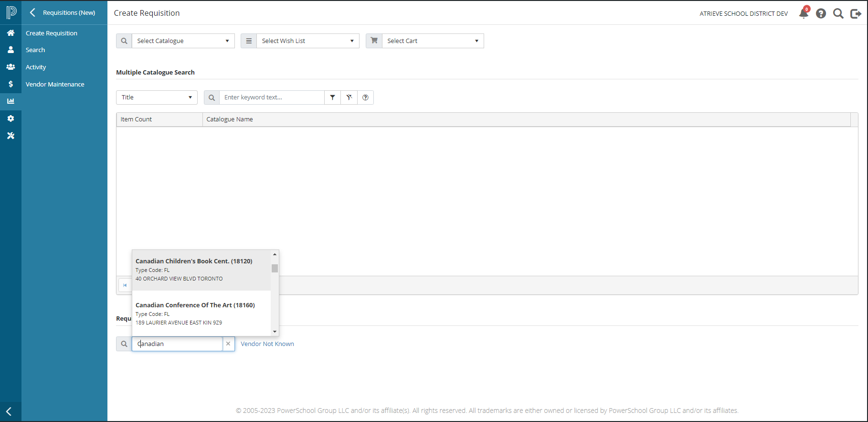Viewport: 868px width, 422px height.
Task: Clear filter using crossed funnel icon
Action: pos(349,97)
